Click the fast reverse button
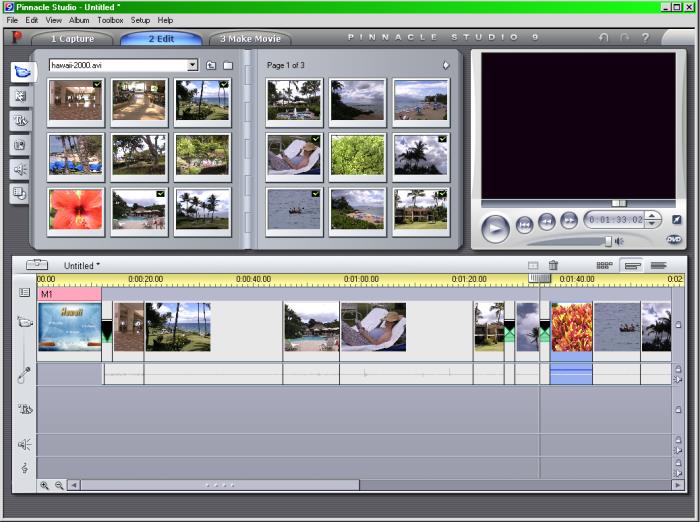700x522 pixels. 546,221
